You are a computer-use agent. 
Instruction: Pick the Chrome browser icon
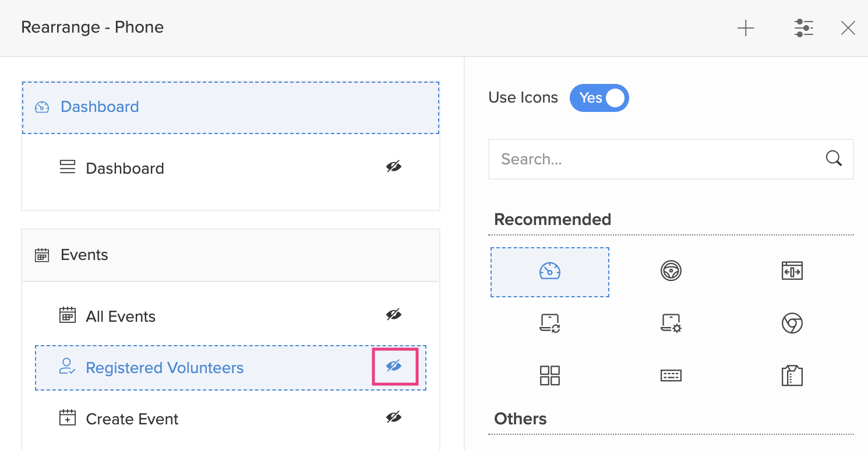point(792,323)
